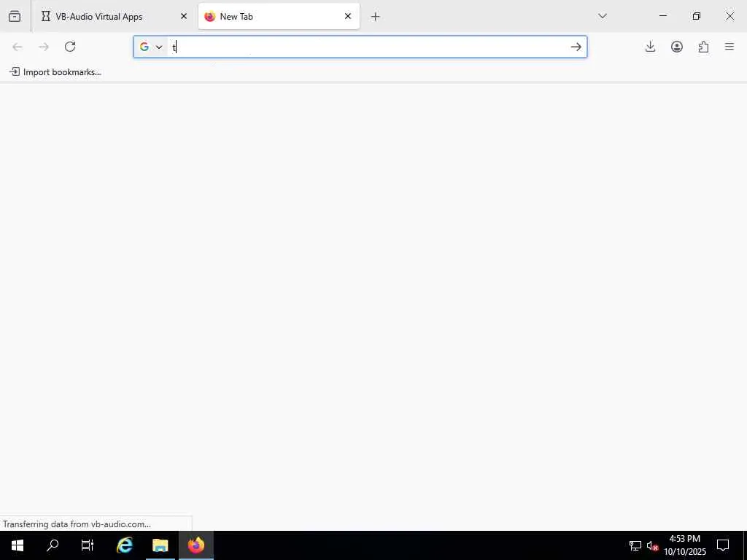Screen dimensions: 747x560
Task: Open a new tab with plus button
Action: point(376,17)
